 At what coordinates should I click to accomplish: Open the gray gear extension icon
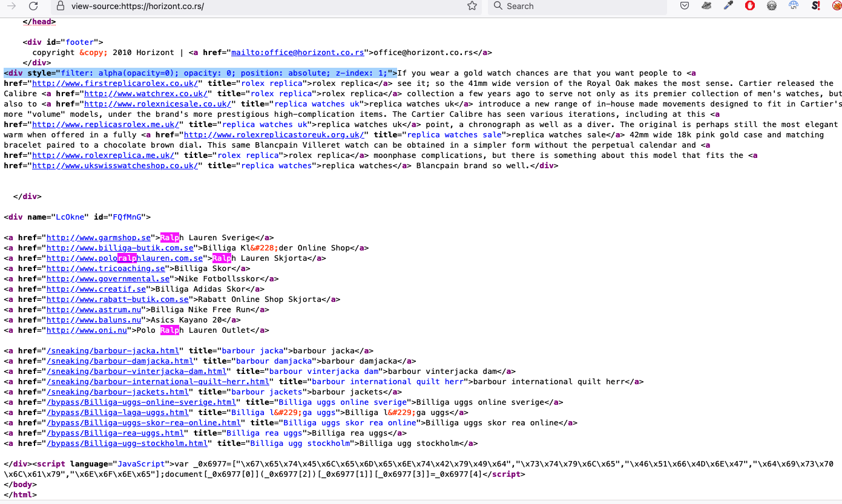point(772,6)
